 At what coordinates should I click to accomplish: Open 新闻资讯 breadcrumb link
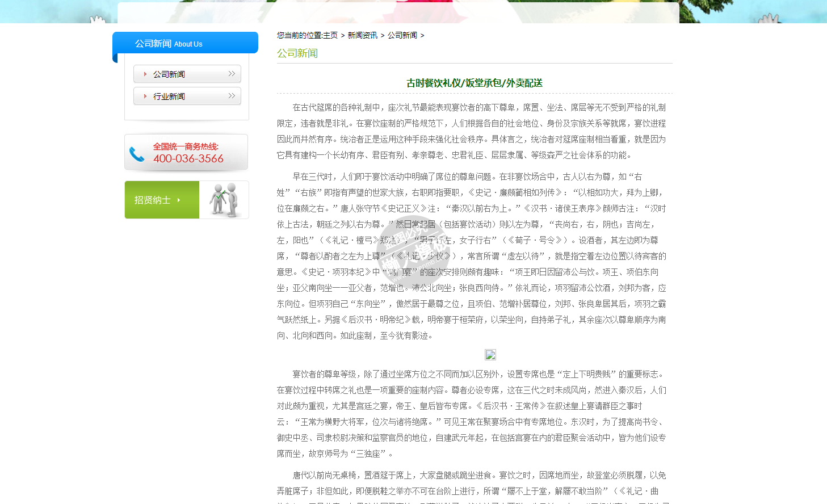point(362,35)
